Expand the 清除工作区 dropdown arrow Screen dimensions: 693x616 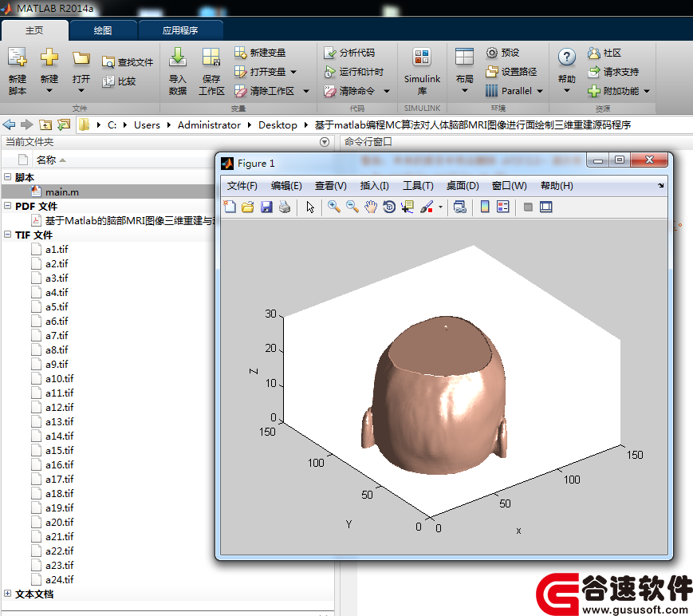tap(306, 92)
